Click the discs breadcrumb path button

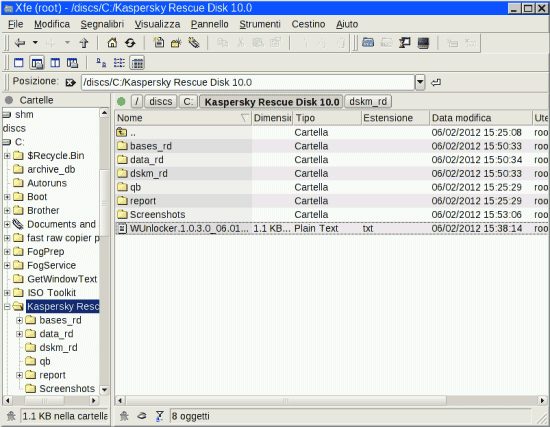[x=161, y=102]
